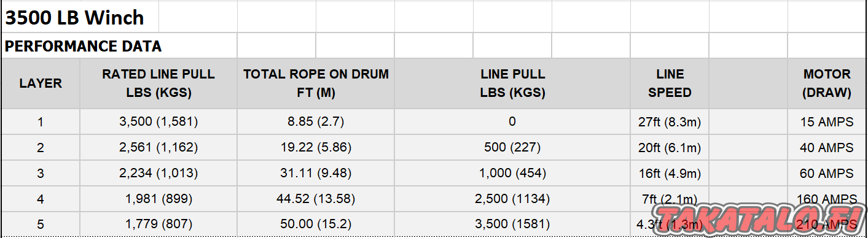Select the 'LAYER' column header
The height and width of the screenshot is (238, 868).
41,83
